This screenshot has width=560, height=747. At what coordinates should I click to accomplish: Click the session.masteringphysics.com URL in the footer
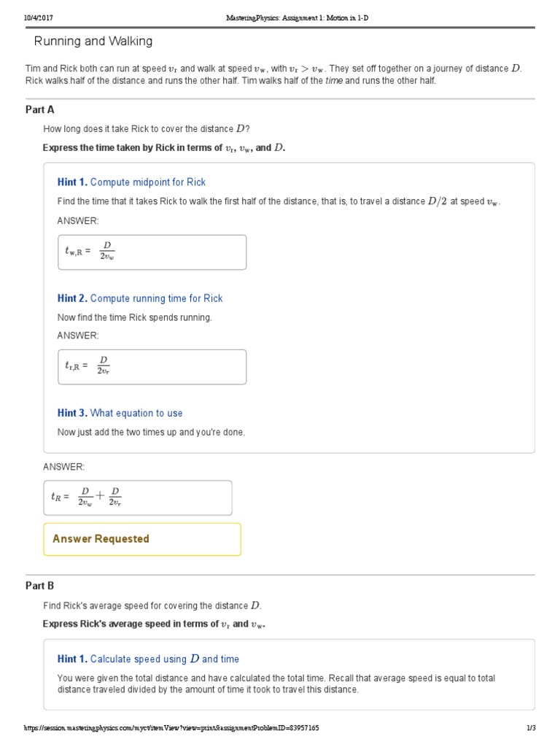click(x=171, y=728)
